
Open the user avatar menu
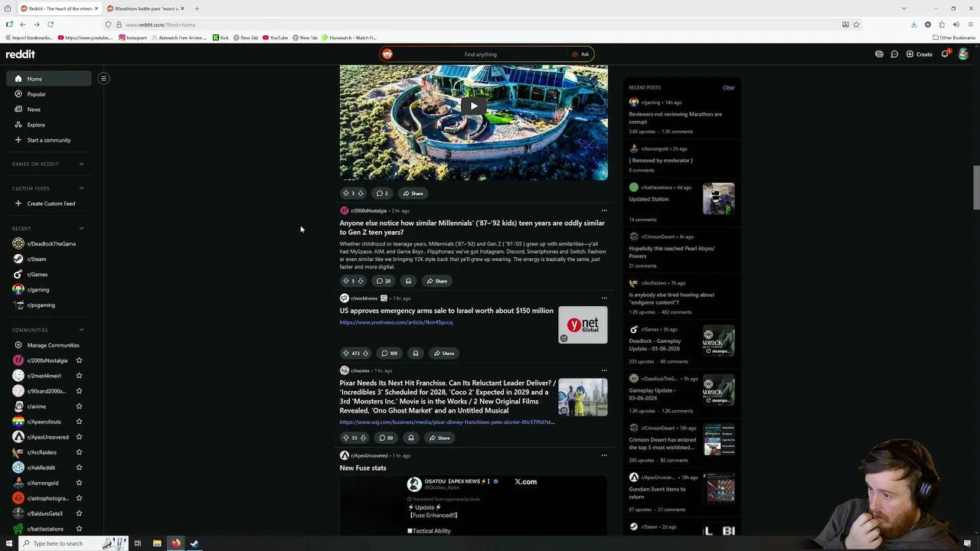(963, 54)
